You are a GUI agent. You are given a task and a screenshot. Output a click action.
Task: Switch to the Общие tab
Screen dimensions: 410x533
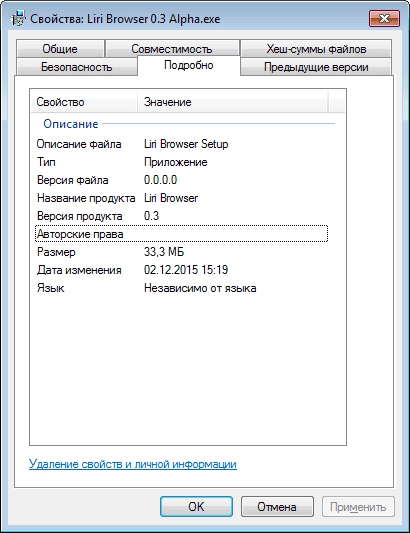coord(60,49)
